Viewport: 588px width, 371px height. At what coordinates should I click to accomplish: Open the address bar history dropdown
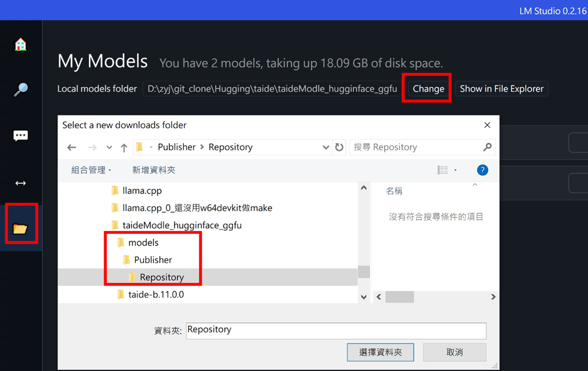(x=326, y=148)
